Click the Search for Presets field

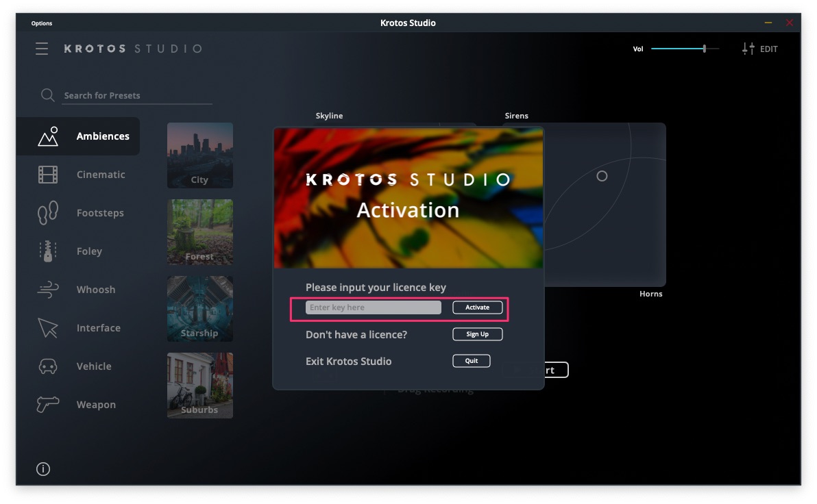click(x=137, y=96)
